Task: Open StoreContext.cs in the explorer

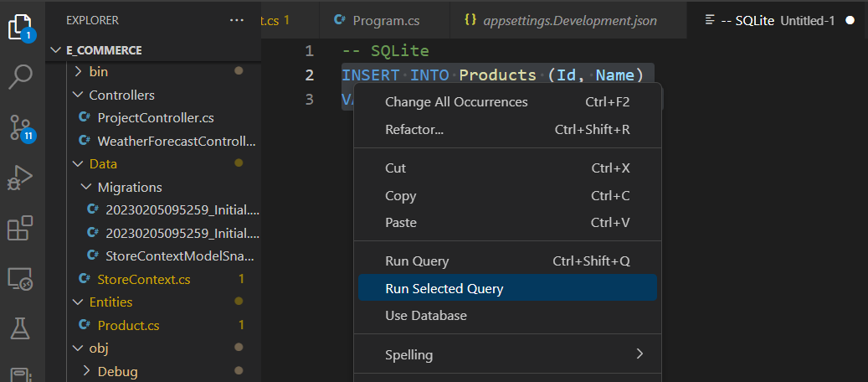Action: point(143,279)
